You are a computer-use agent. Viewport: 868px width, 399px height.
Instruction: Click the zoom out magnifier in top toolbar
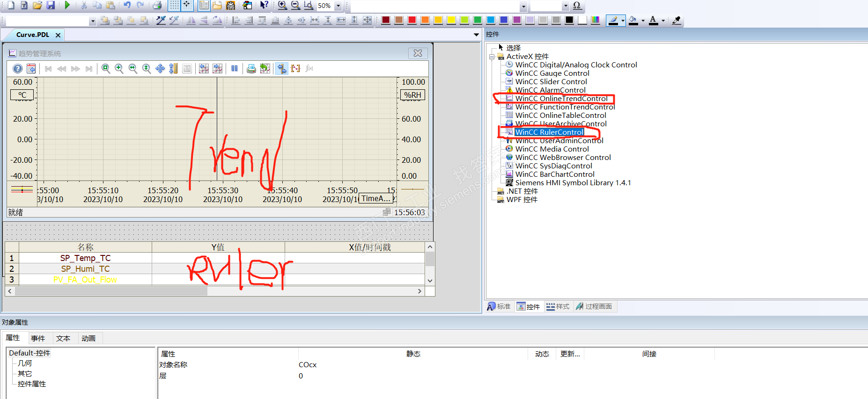click(x=295, y=5)
